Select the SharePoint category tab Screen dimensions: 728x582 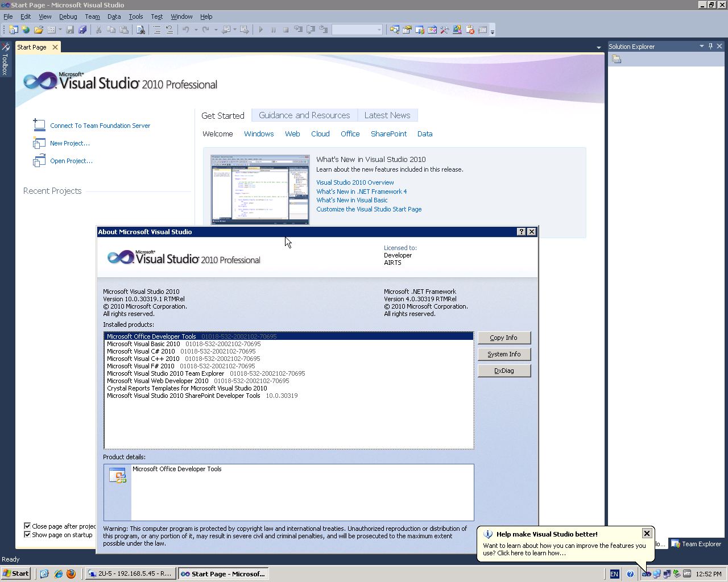[388, 134]
